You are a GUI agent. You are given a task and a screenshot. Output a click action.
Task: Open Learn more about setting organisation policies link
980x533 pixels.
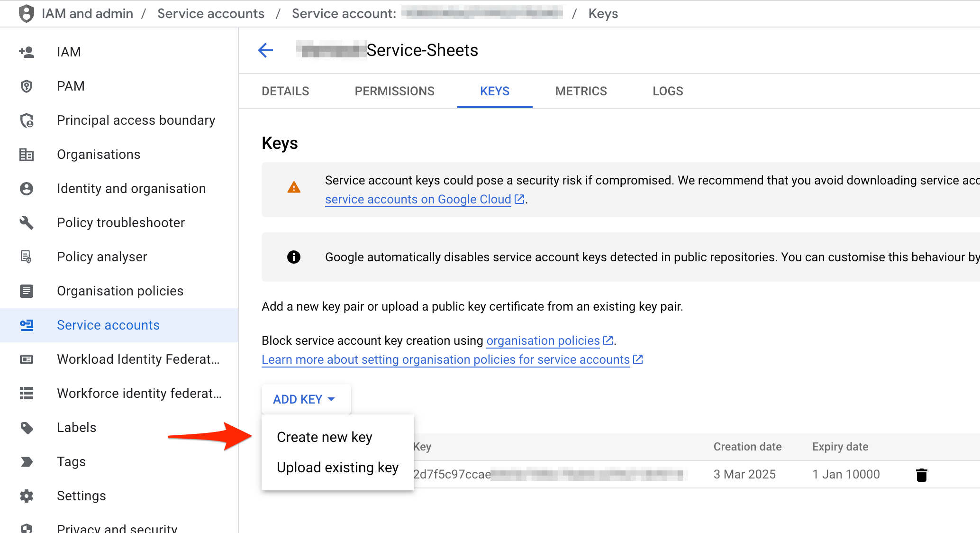point(445,359)
